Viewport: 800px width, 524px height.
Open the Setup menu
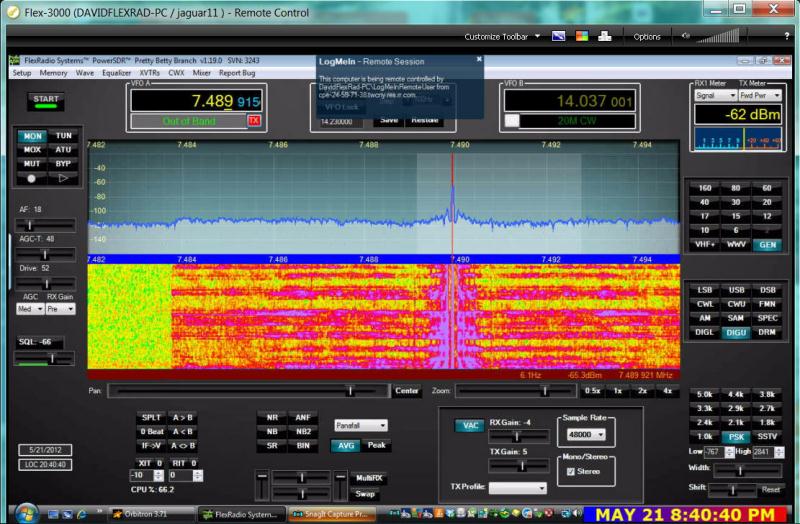pos(22,73)
